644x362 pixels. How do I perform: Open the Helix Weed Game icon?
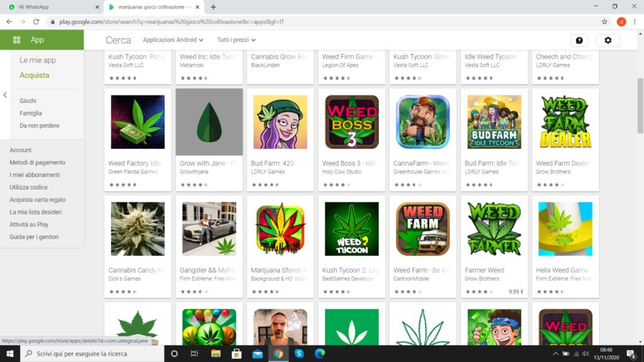pyautogui.click(x=565, y=229)
